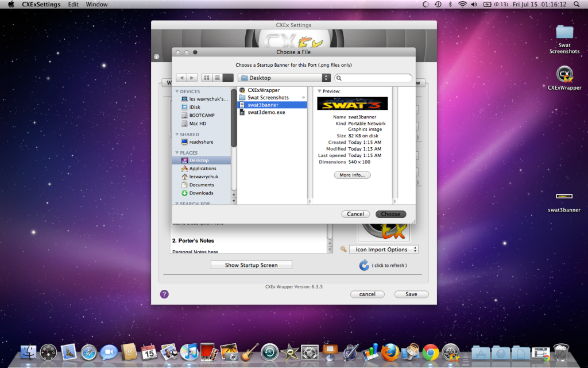Image resolution: width=588 pixels, height=368 pixels.
Task: Select Applications in the sidebar
Action: click(202, 168)
